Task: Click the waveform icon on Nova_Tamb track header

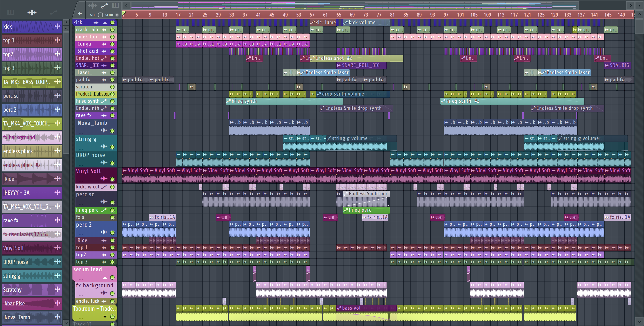Action: 104,130
